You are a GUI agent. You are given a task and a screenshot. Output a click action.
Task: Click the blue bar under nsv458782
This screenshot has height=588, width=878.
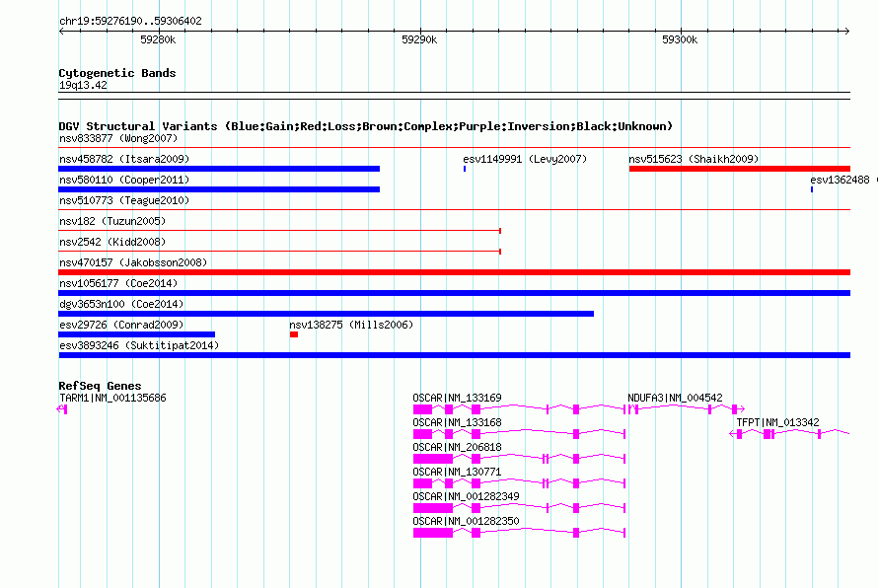click(219, 169)
